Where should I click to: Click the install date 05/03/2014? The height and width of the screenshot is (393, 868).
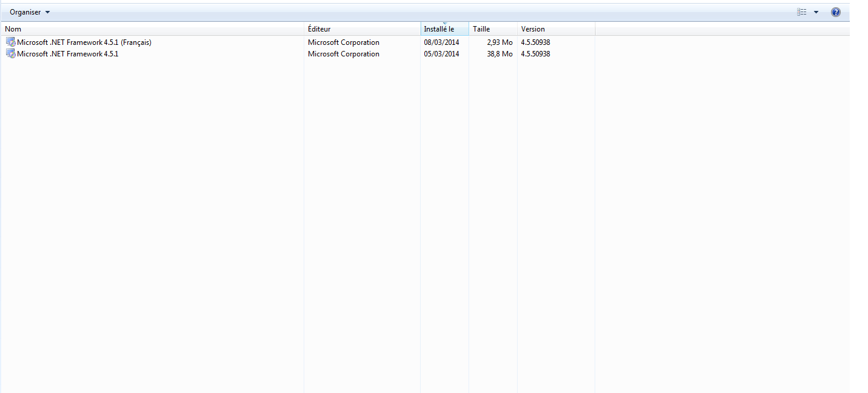[442, 54]
